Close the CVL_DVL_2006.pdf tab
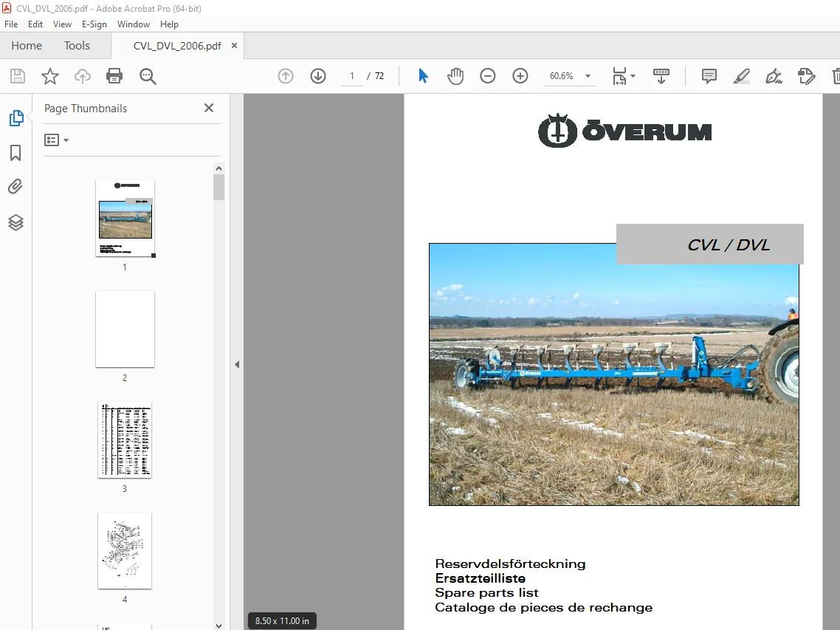 pyautogui.click(x=234, y=46)
